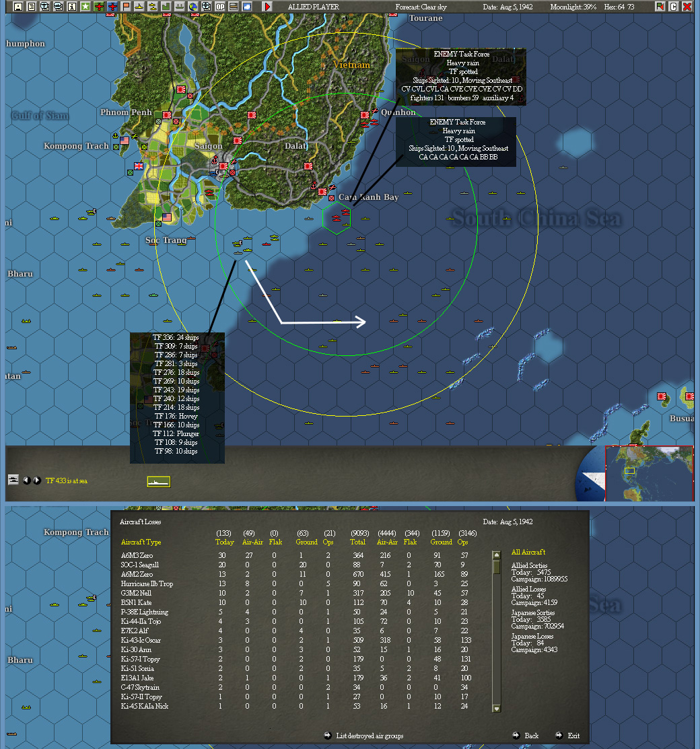Open the intel screen via the 'i' icon
700x749 pixels.
[x=71, y=6]
